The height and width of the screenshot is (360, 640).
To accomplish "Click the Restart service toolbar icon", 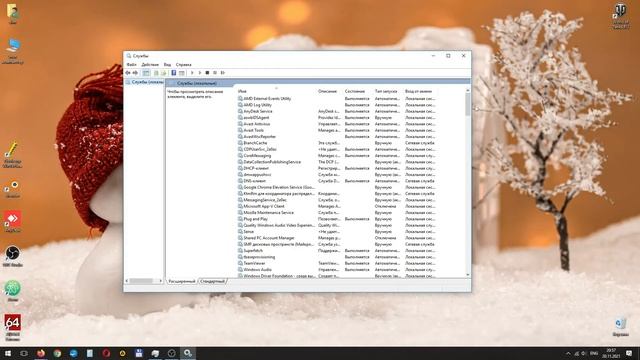I will pyautogui.click(x=223, y=73).
